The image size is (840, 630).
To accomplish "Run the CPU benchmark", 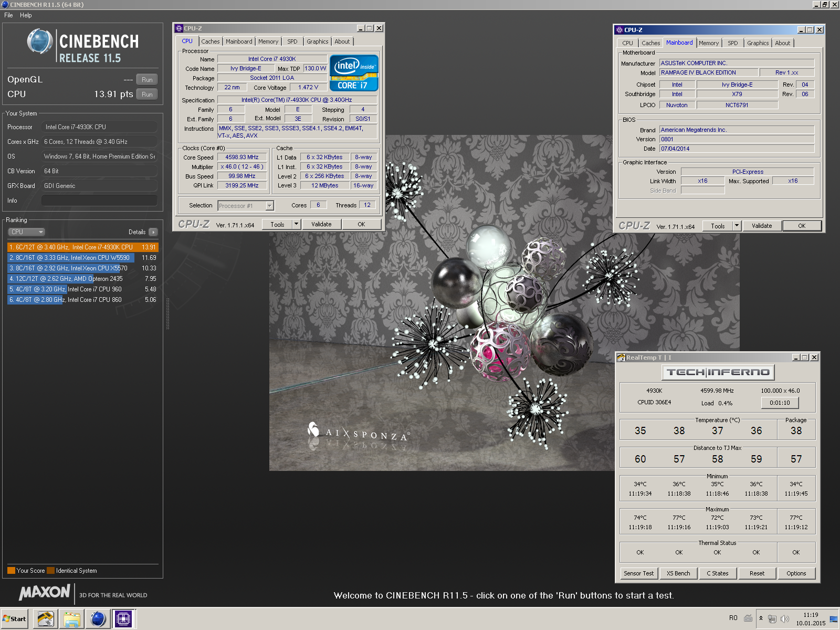I will tap(147, 94).
